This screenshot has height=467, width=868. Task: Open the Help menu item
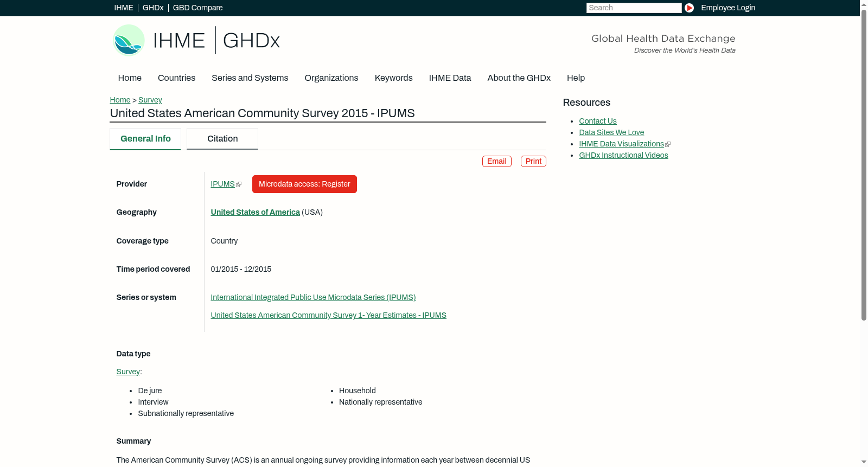576,78
